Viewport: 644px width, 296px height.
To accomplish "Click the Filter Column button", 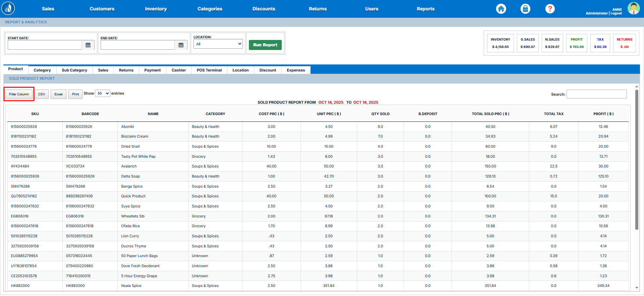I will pos(19,94).
